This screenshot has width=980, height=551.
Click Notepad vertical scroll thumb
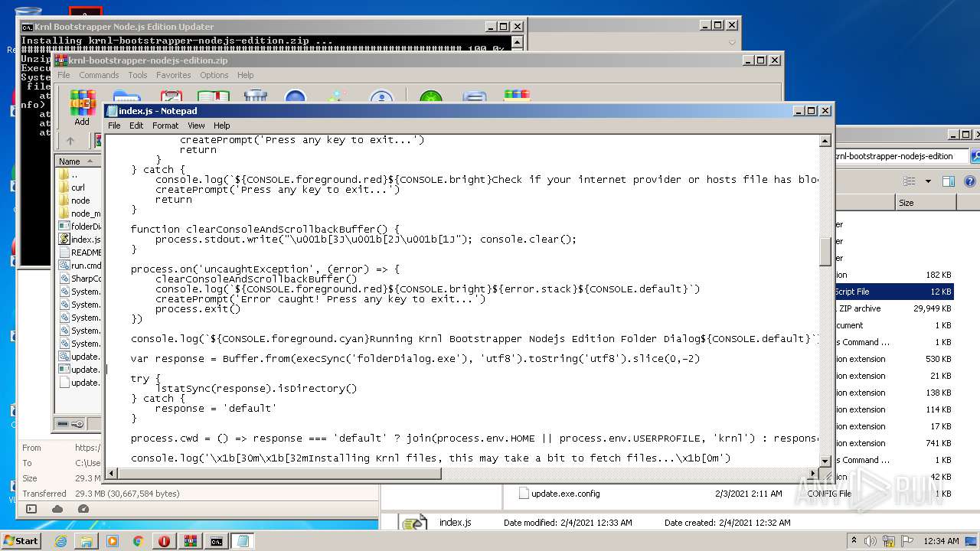tap(825, 251)
